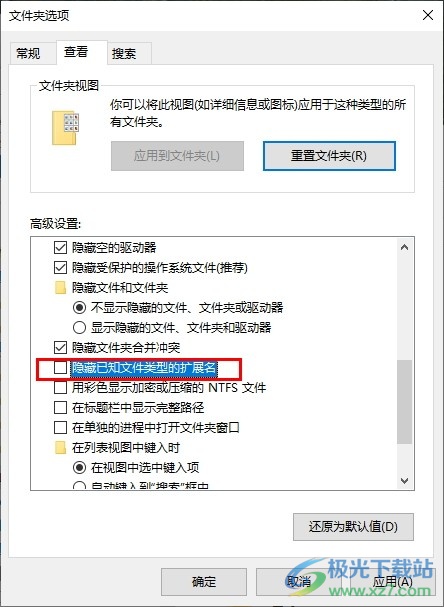This screenshot has width=444, height=607.
Task: Uncheck 隐藏空的驱动器 checkbox
Action: click(x=60, y=247)
